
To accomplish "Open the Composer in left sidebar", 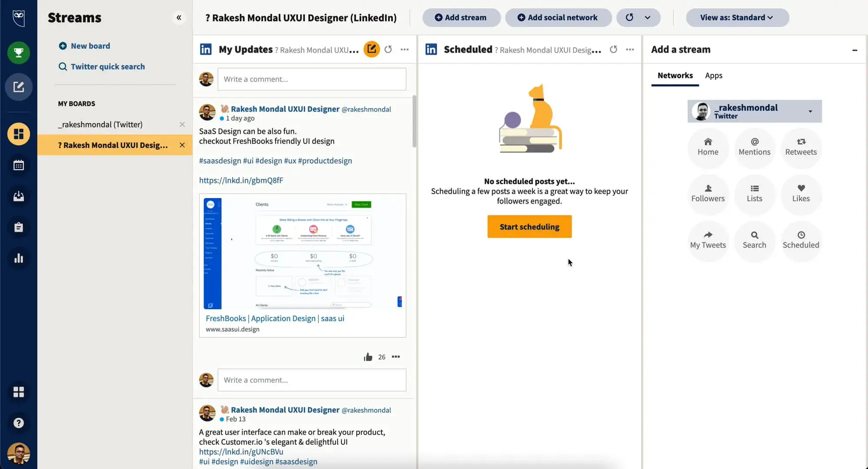I will coord(18,87).
